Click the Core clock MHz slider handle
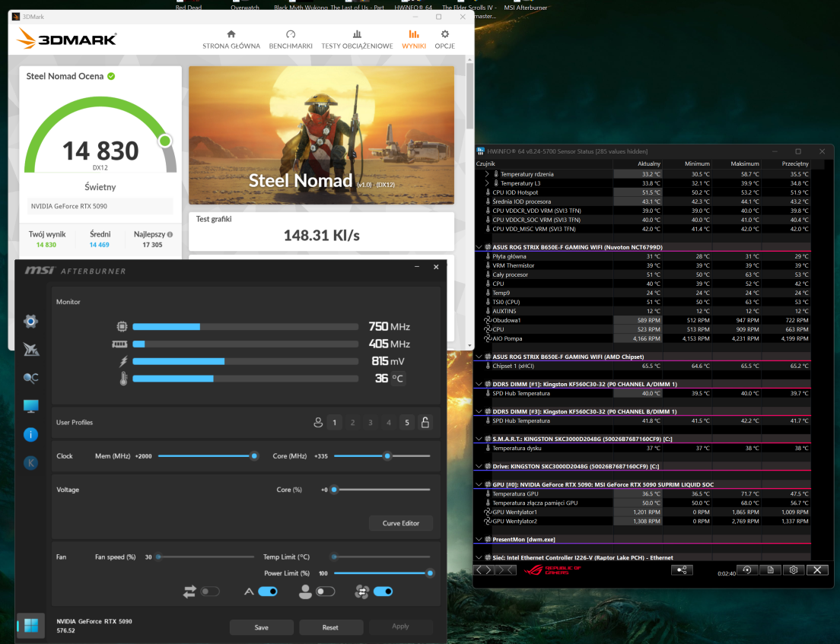840x644 pixels. point(387,456)
